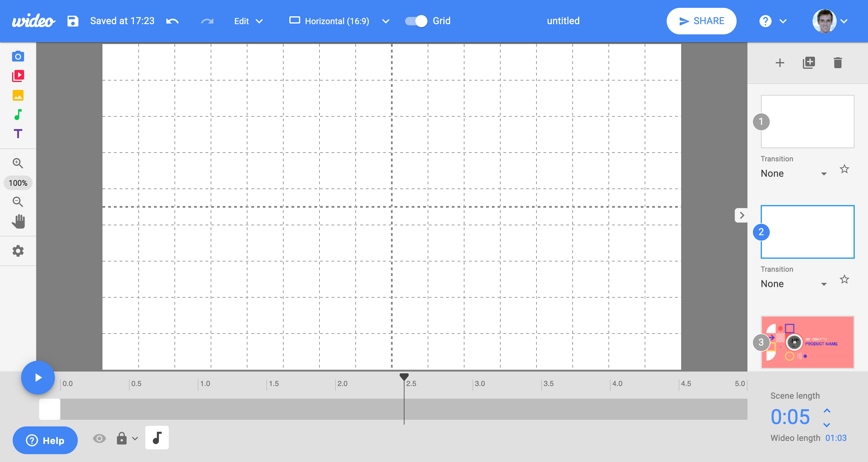
Task: Expand the Horizontal (16:9) format dropdown
Action: coord(385,21)
